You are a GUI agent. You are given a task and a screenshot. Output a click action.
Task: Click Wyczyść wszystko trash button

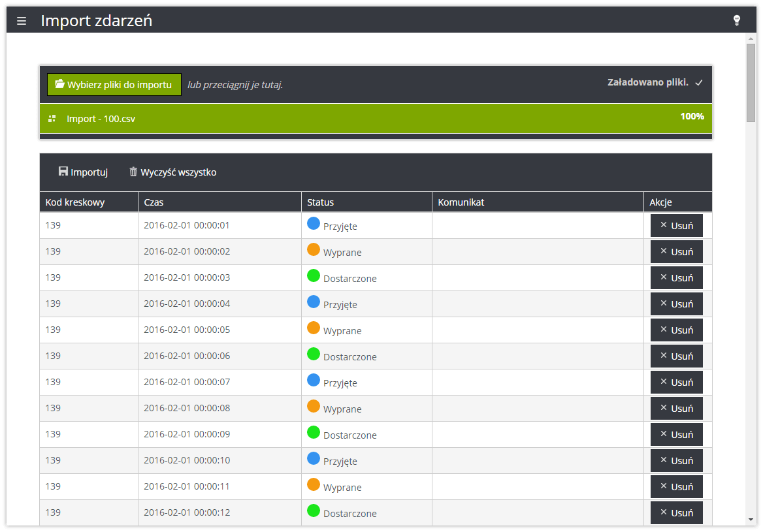click(172, 172)
